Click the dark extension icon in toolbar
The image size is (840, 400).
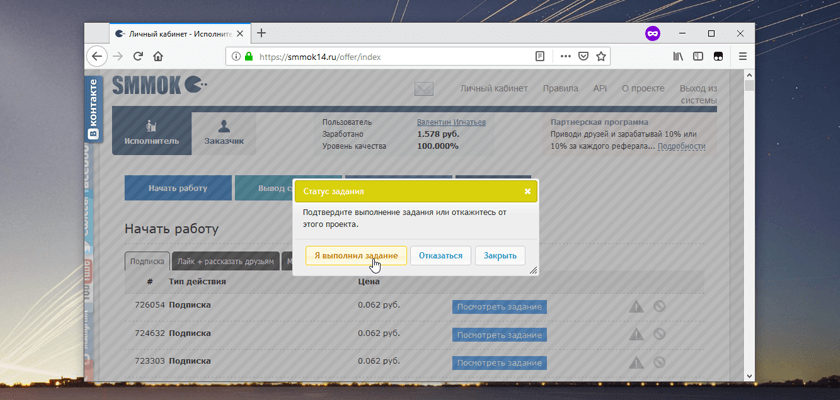click(x=717, y=56)
